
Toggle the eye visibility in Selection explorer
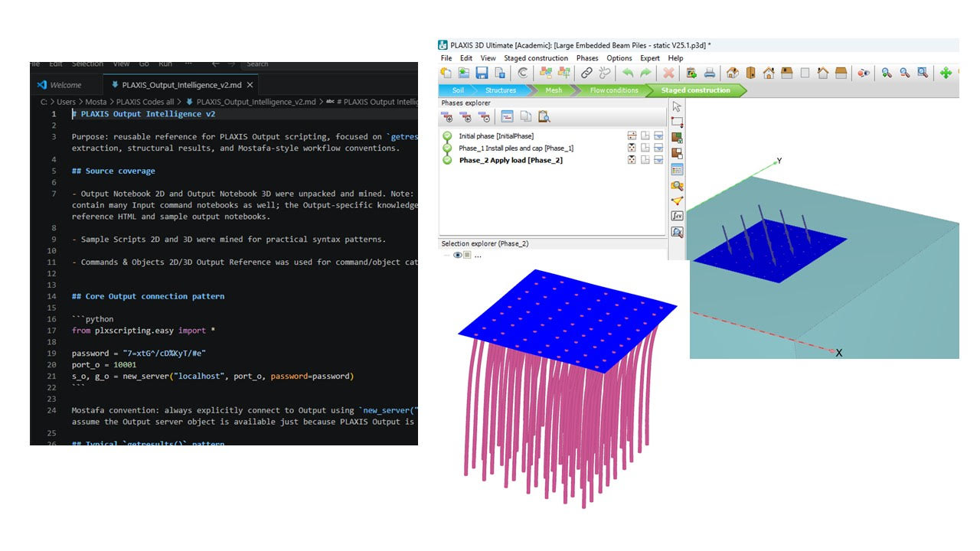click(458, 255)
